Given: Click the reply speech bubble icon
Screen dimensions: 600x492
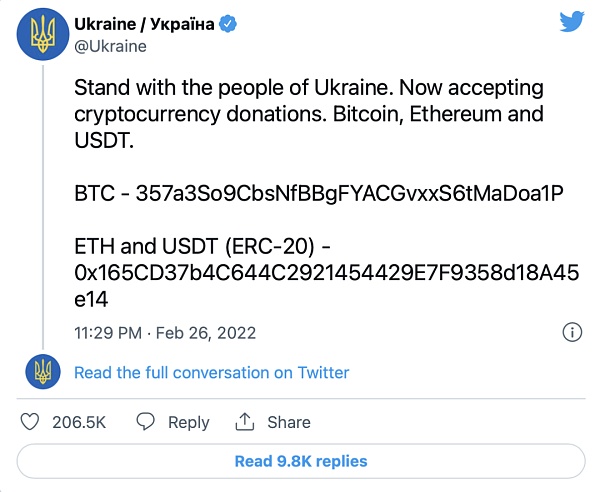Looking at the screenshot, I should [x=146, y=422].
